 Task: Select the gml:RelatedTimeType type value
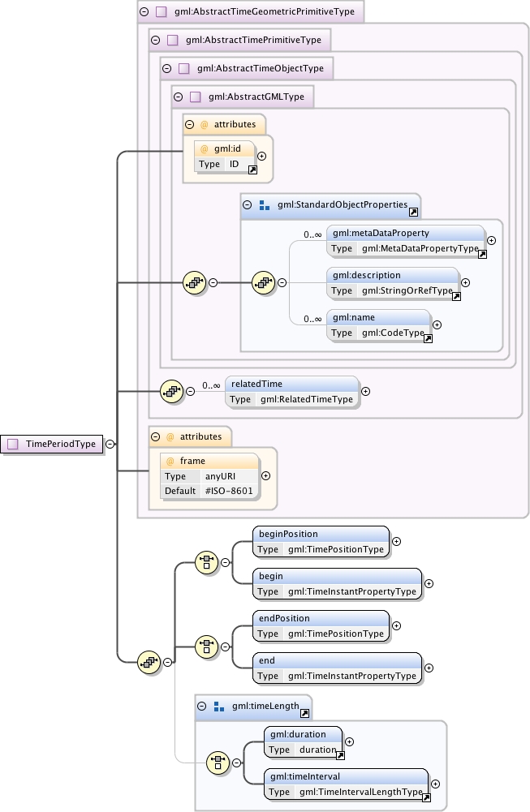(307, 399)
